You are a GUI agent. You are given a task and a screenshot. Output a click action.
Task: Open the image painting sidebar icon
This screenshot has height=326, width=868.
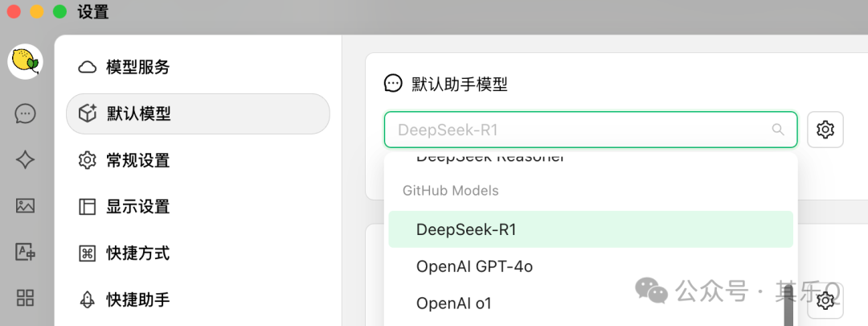click(25, 205)
